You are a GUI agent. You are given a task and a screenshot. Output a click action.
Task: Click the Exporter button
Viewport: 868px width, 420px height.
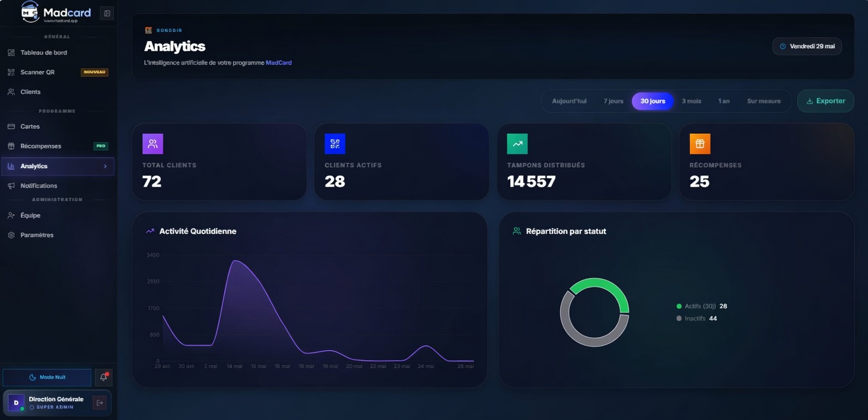pyautogui.click(x=826, y=101)
